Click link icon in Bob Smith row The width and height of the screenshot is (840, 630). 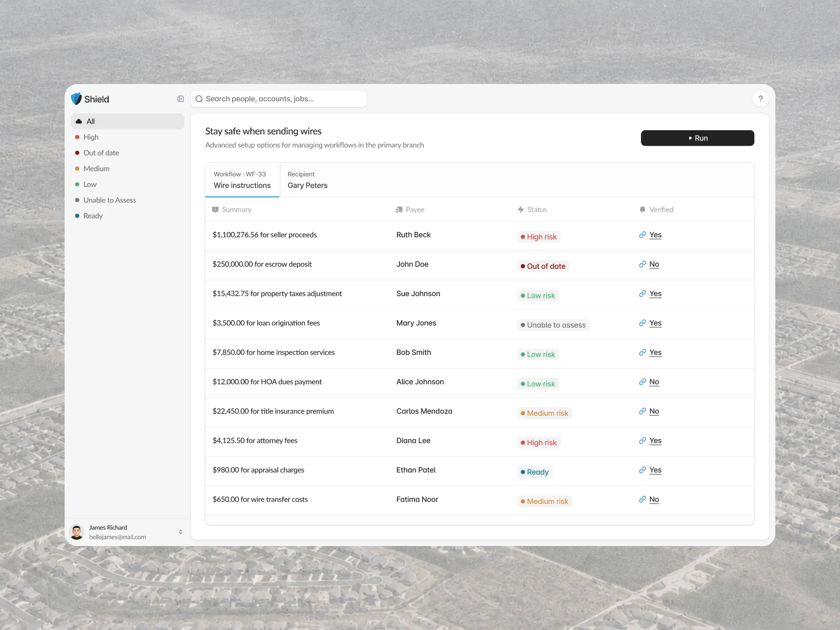(x=643, y=352)
